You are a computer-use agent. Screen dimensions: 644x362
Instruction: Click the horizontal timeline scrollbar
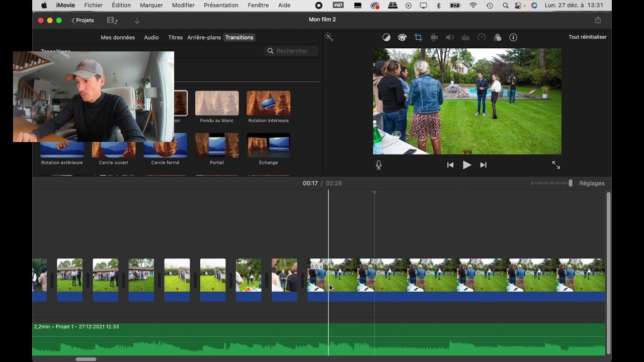click(86, 359)
